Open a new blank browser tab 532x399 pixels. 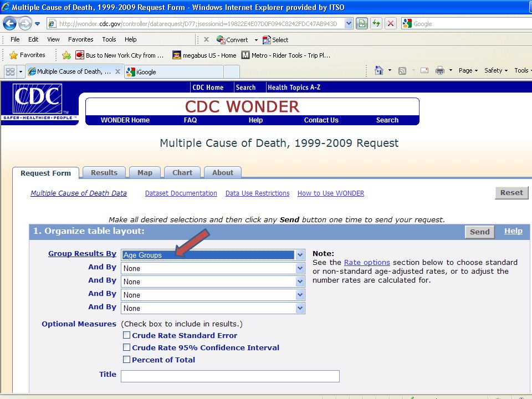coord(232,71)
